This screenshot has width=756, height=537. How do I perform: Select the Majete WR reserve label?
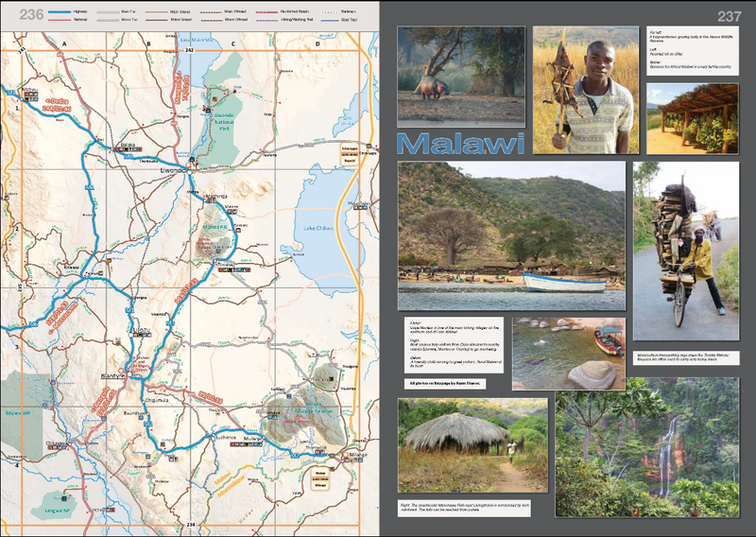tap(18, 413)
